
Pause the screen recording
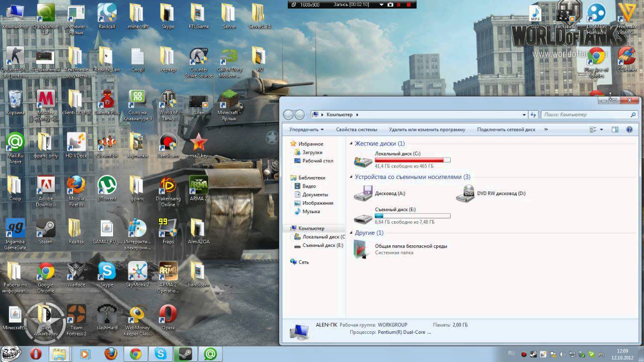pyautogui.click(x=399, y=5)
